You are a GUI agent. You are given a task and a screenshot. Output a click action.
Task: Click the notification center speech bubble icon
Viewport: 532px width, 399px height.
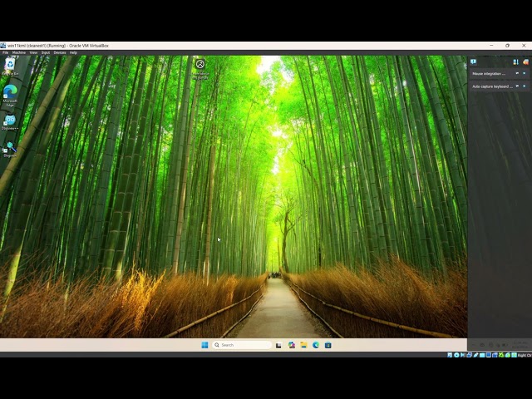[x=473, y=62]
